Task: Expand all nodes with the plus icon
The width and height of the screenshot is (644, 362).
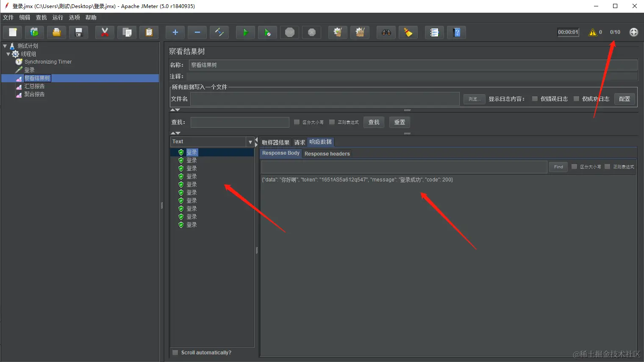Action: [175, 32]
